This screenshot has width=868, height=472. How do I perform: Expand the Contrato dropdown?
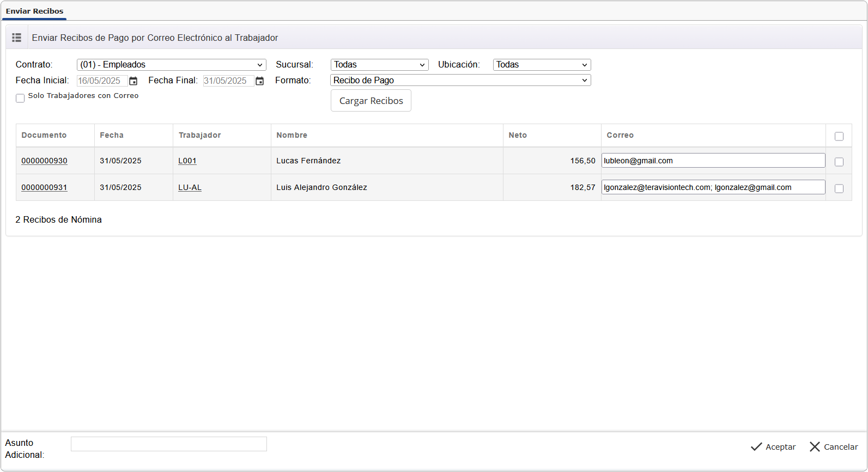[x=171, y=65]
